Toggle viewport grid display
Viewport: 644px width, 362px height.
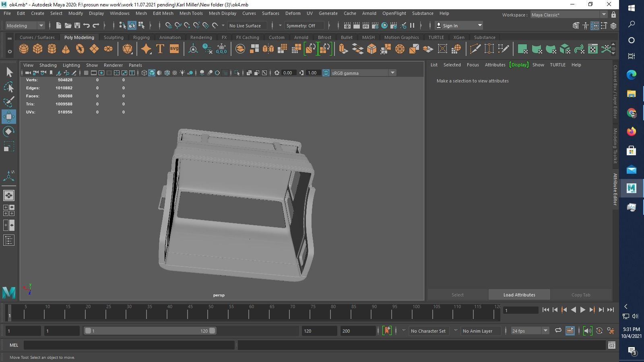click(86, 73)
